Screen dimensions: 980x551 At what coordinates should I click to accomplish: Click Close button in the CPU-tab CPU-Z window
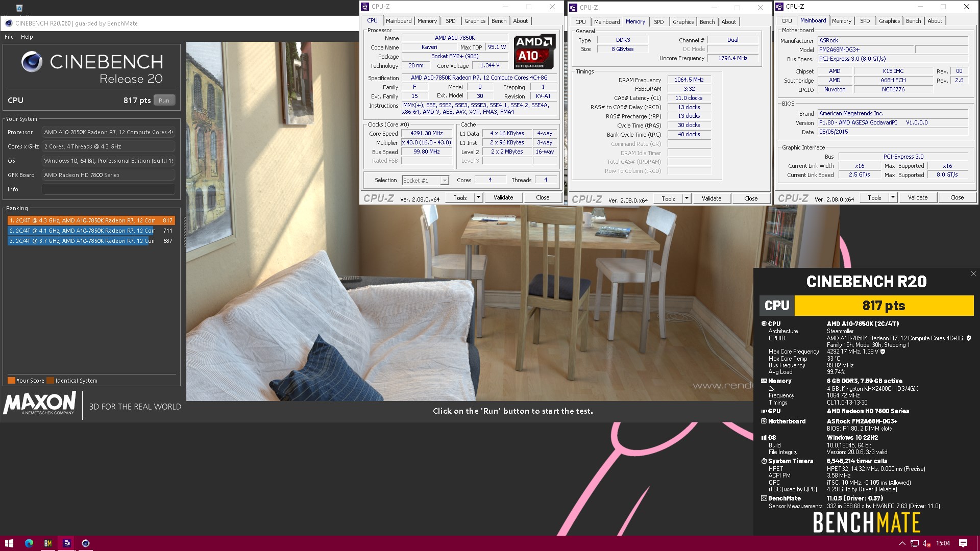tap(543, 197)
